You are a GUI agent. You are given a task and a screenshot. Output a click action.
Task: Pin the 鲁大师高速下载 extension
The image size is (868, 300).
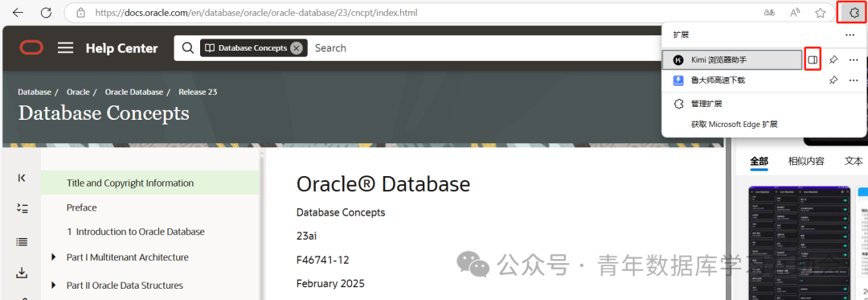coord(833,80)
